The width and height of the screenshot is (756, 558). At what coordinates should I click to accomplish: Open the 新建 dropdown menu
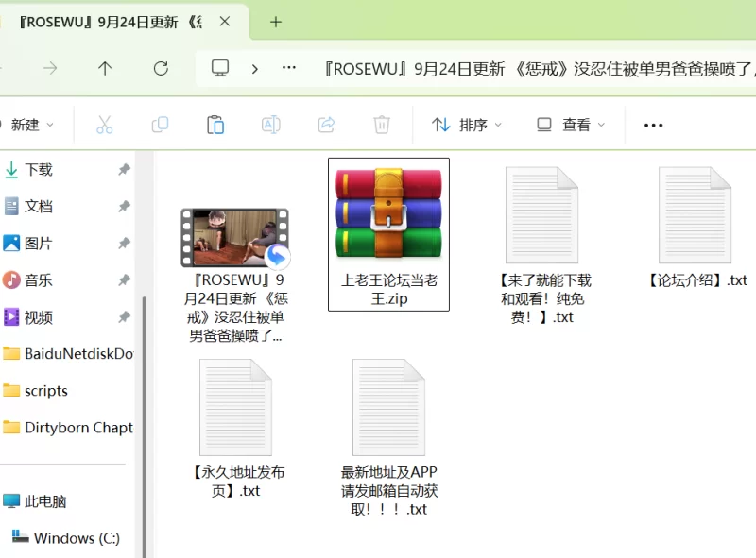(x=28, y=125)
